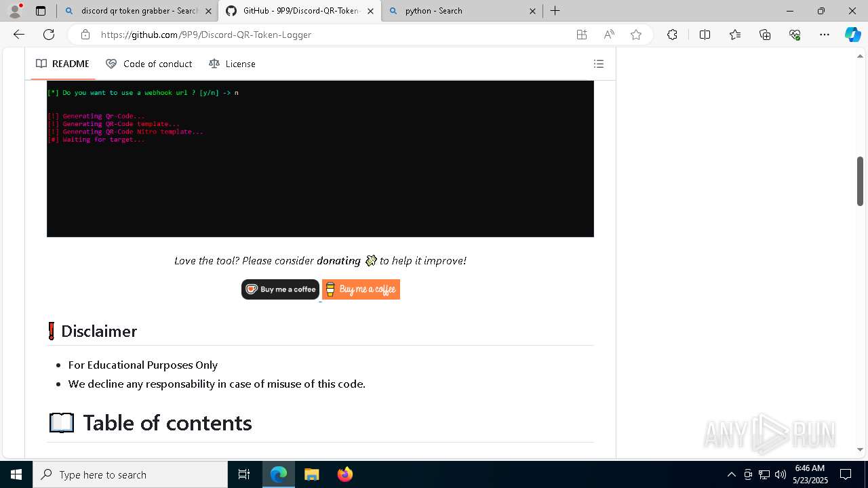Open Microsoft Edge from the taskbar

(x=279, y=474)
